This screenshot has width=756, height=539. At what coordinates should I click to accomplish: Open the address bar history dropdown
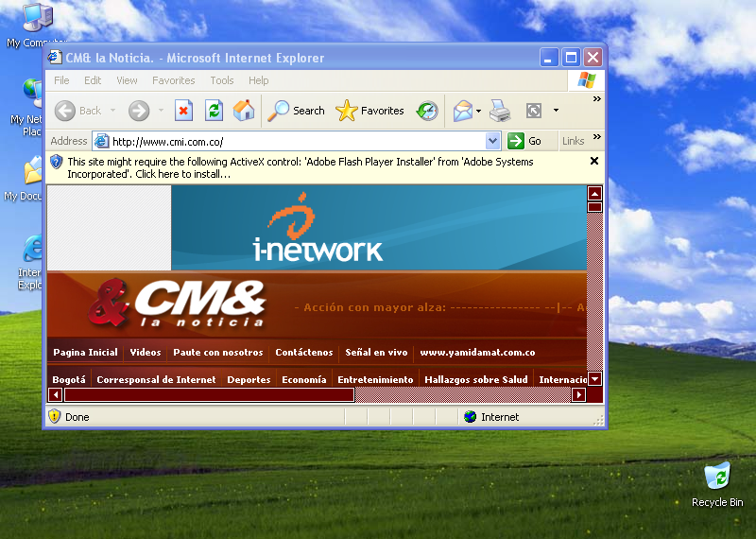(x=492, y=141)
